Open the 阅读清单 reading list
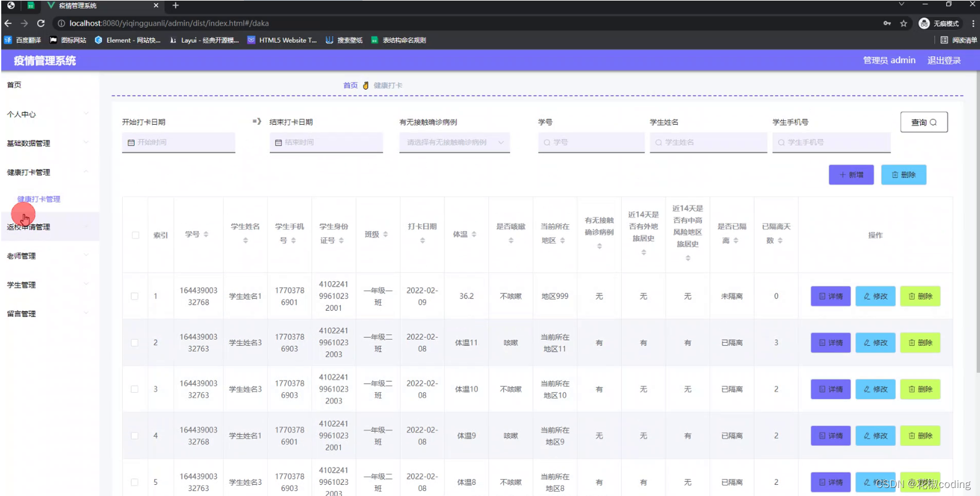 pos(958,40)
